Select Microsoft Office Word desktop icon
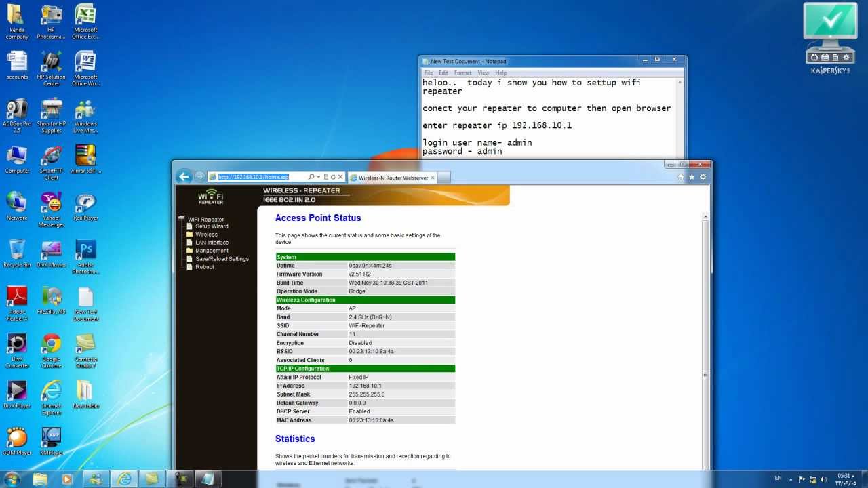This screenshot has width=868, height=488. point(85,69)
